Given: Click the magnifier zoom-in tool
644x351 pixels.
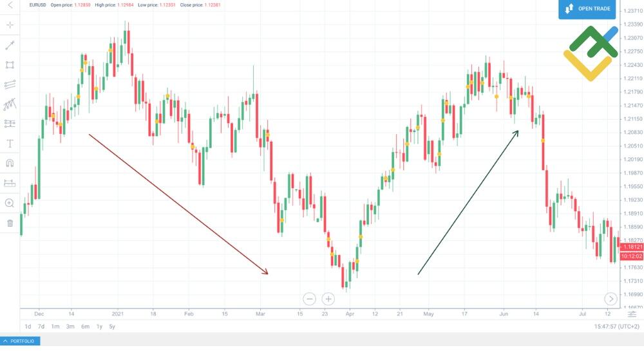Looking at the screenshot, I should point(10,204).
